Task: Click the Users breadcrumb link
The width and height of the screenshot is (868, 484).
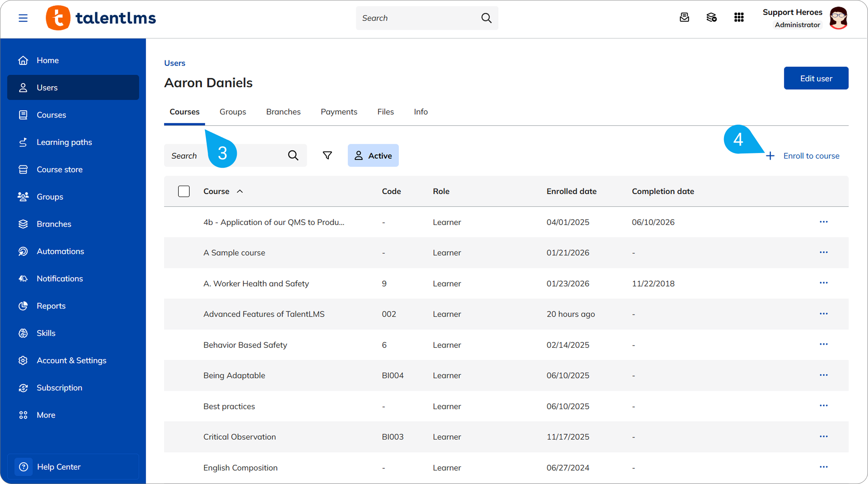Action: 175,63
